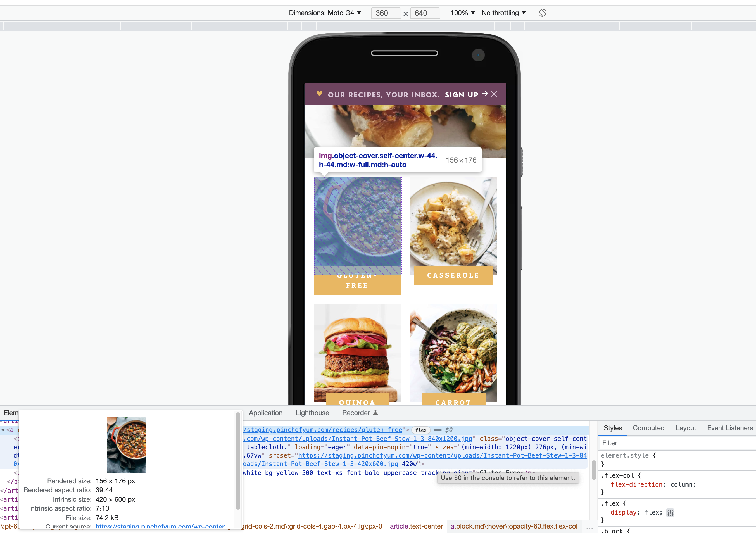Click the SIGN UP link in the banner
Screen dimensions: 756x533
461,95
